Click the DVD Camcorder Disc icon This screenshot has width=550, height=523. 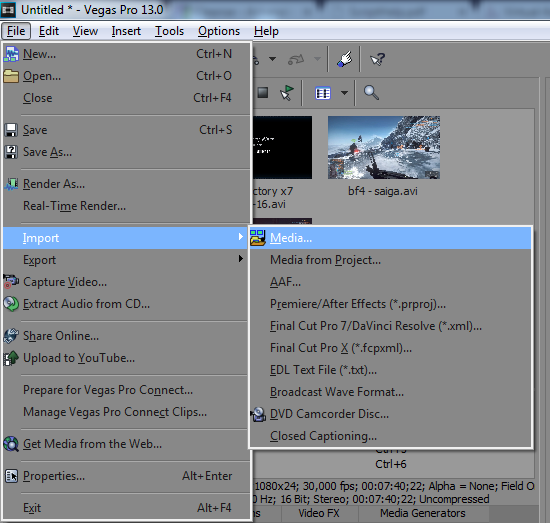coord(259,414)
